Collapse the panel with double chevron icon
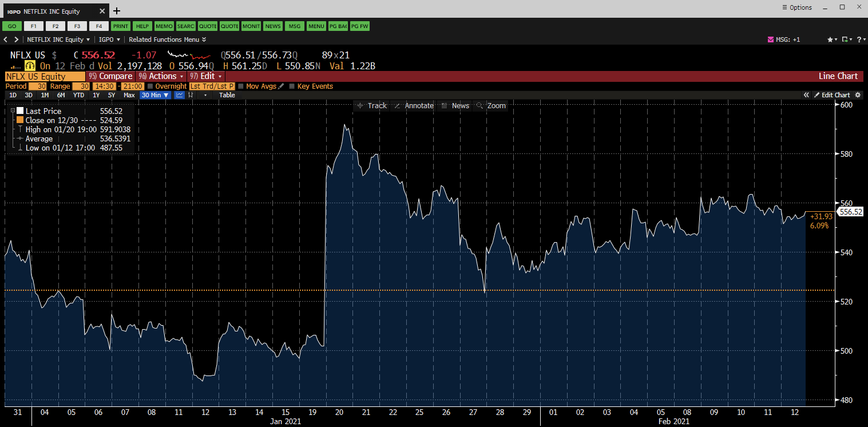The height and width of the screenshot is (427, 868). pyautogui.click(x=806, y=95)
